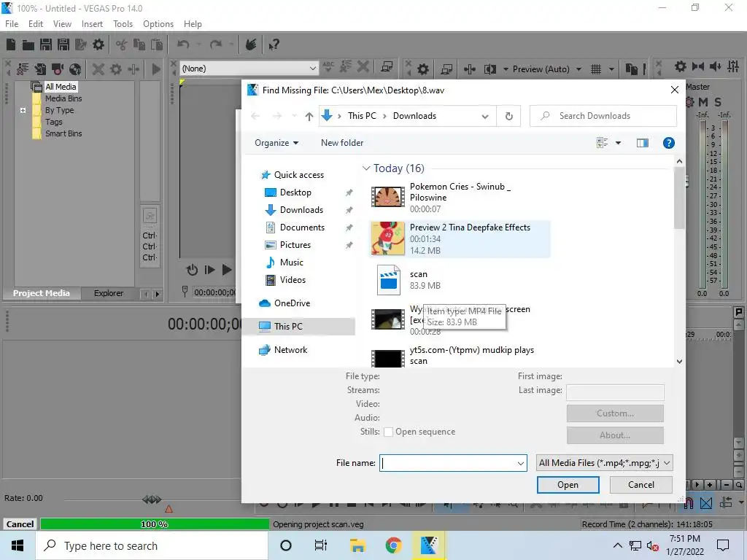Open the (None) preset dropdown
This screenshot has width=747, height=560.
click(x=312, y=69)
